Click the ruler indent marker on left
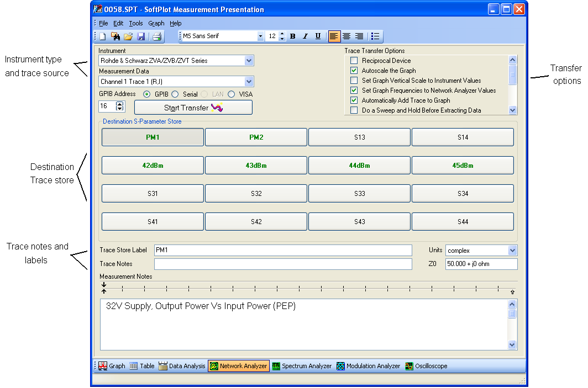The height and width of the screenshot is (388, 588). [104, 288]
